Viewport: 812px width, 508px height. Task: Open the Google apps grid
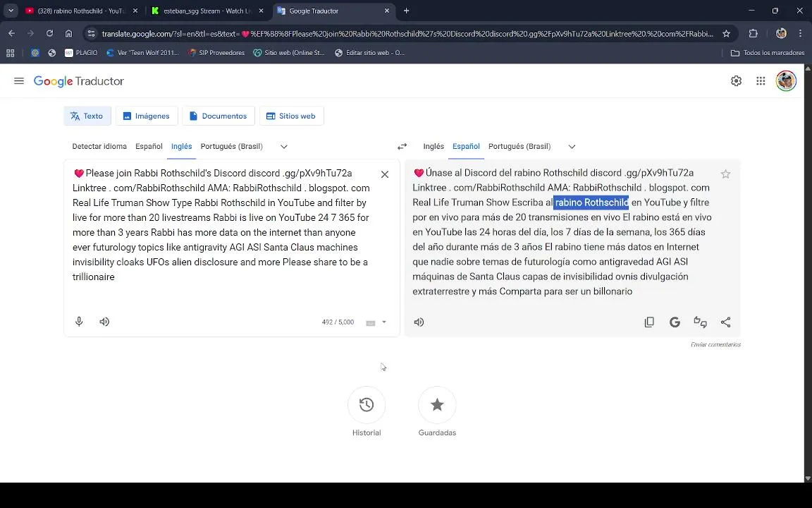point(761,81)
